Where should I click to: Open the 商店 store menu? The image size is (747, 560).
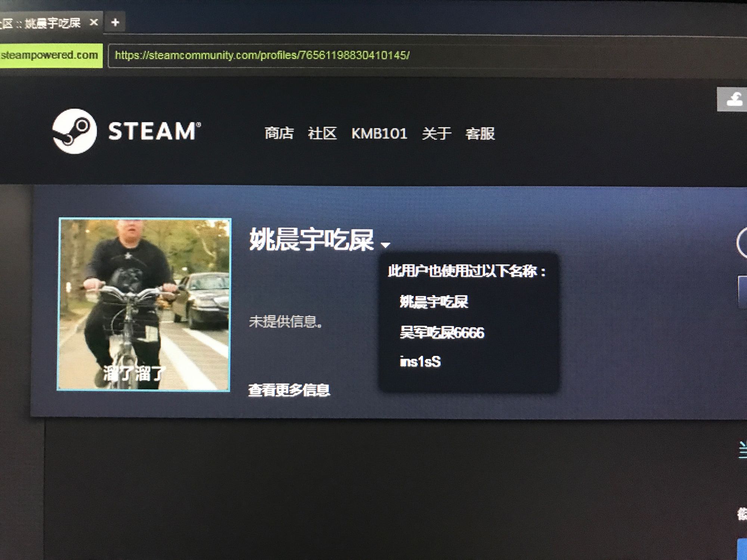pyautogui.click(x=279, y=133)
